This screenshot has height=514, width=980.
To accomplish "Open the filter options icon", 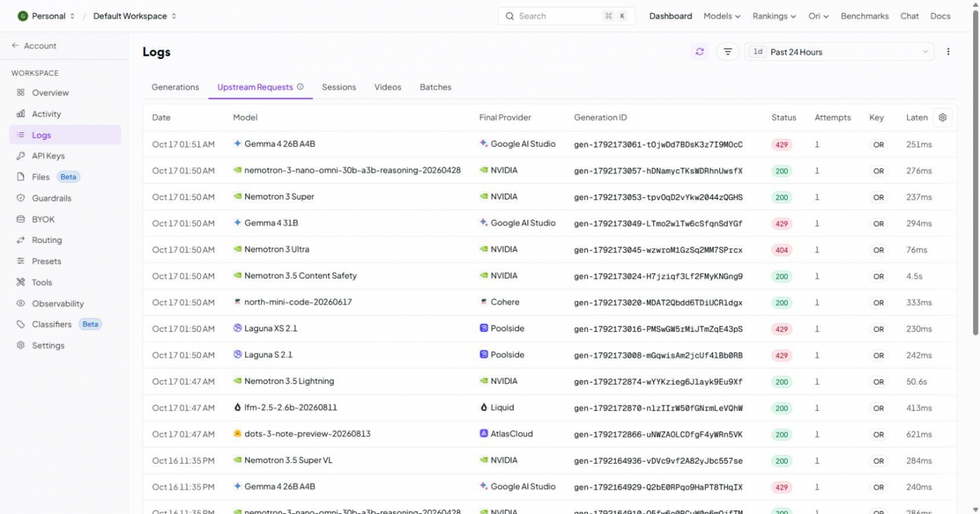I will 727,52.
